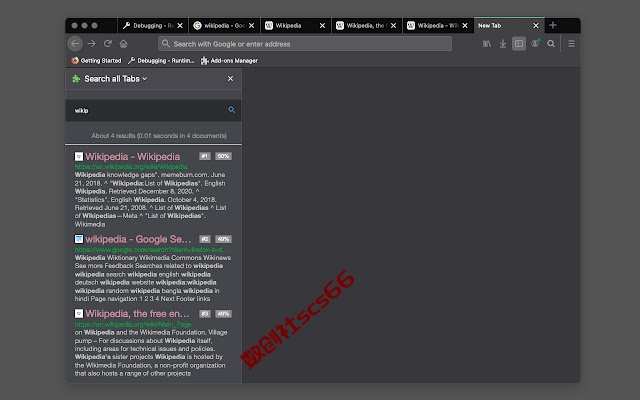Click the toolbar search magnifier icon
The height and width of the screenshot is (400, 640).
[x=551, y=43]
